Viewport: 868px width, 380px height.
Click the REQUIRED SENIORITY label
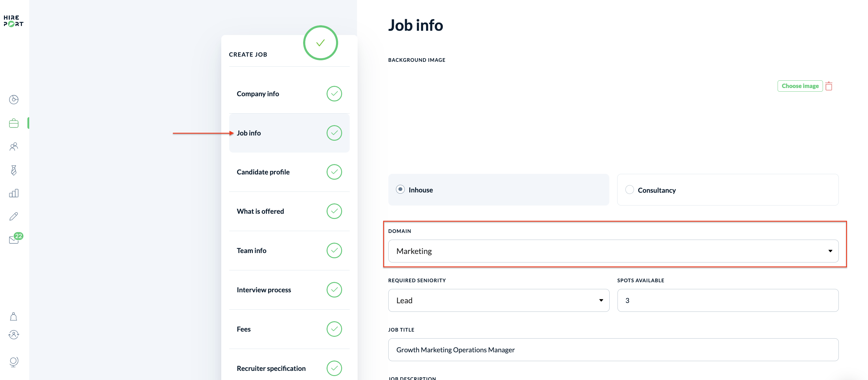point(417,280)
